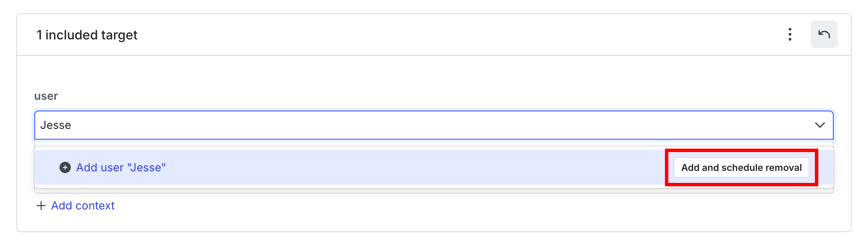Click the undo arrow icon button
Screen dimensions: 868x245
[824, 34]
